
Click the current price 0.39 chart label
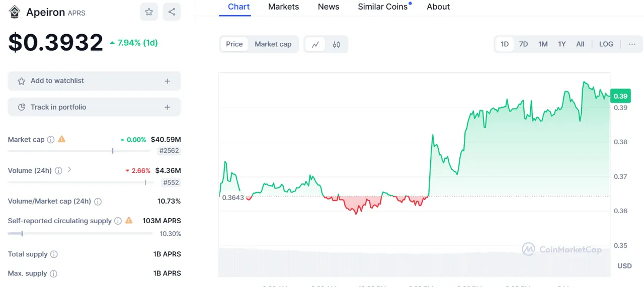tap(620, 96)
